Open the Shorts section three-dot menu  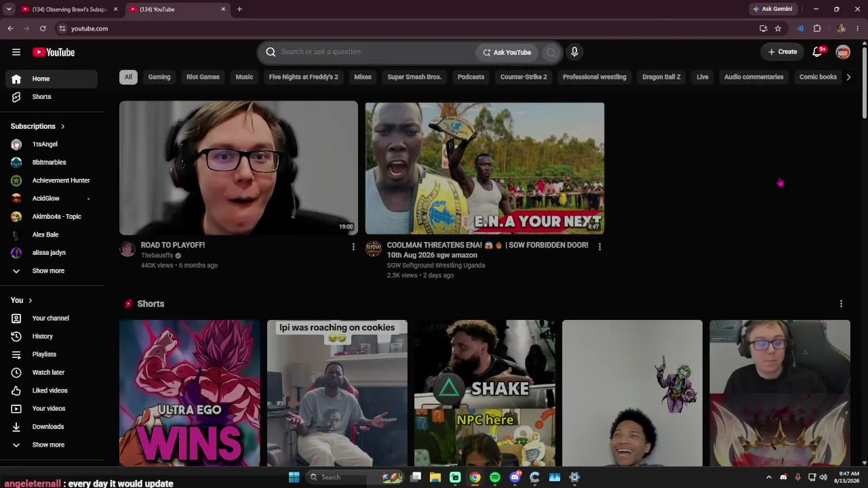pos(841,304)
